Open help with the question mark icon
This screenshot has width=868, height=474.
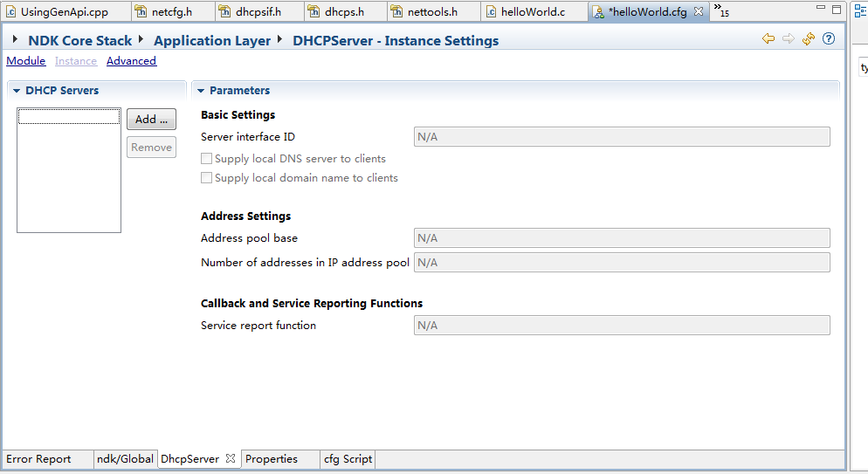(829, 39)
